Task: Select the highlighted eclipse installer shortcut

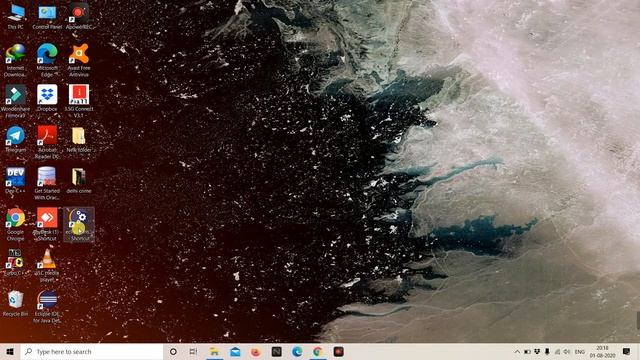Action: 79,224
